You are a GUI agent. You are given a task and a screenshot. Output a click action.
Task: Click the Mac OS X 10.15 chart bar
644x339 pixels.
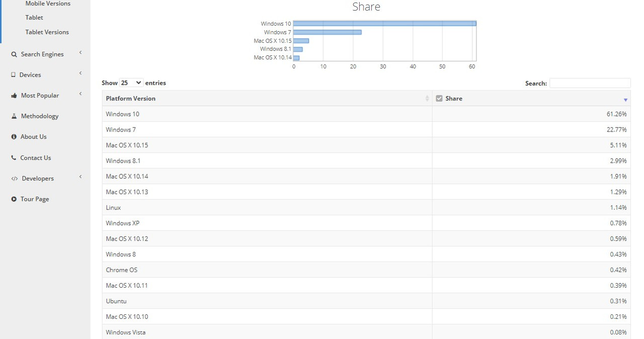pyautogui.click(x=301, y=41)
